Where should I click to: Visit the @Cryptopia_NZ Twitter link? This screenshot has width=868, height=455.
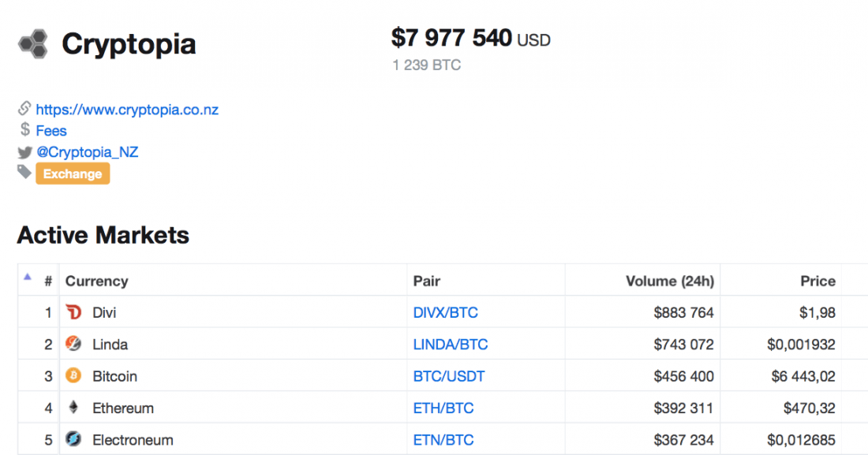pyautogui.click(x=88, y=152)
